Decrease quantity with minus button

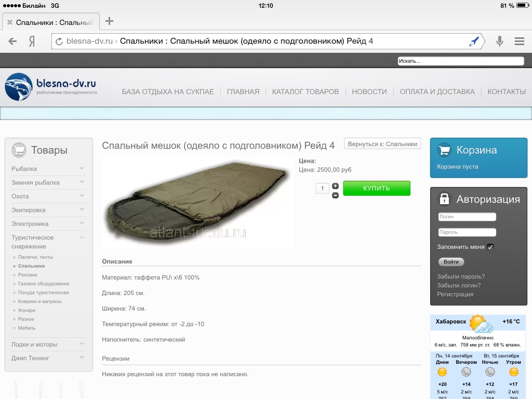(x=335, y=195)
